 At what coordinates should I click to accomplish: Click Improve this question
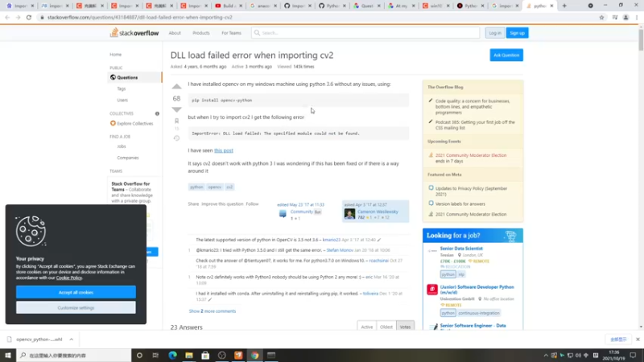pos(222,204)
